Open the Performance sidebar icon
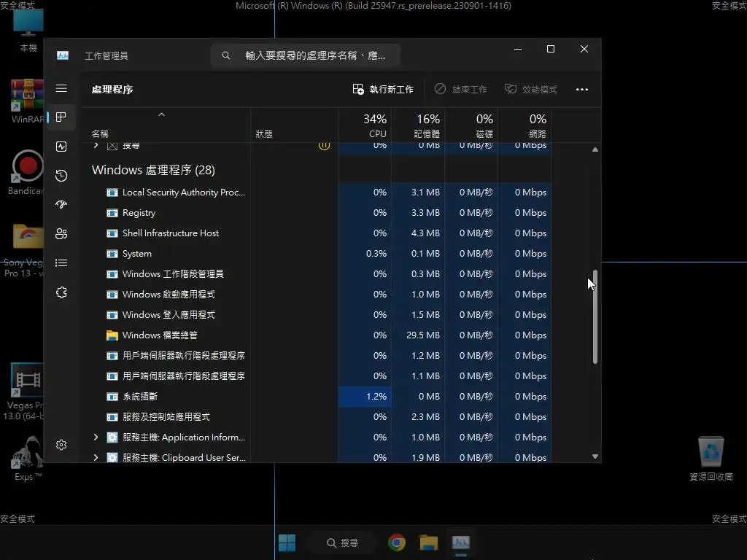The width and height of the screenshot is (747, 560). 61,147
